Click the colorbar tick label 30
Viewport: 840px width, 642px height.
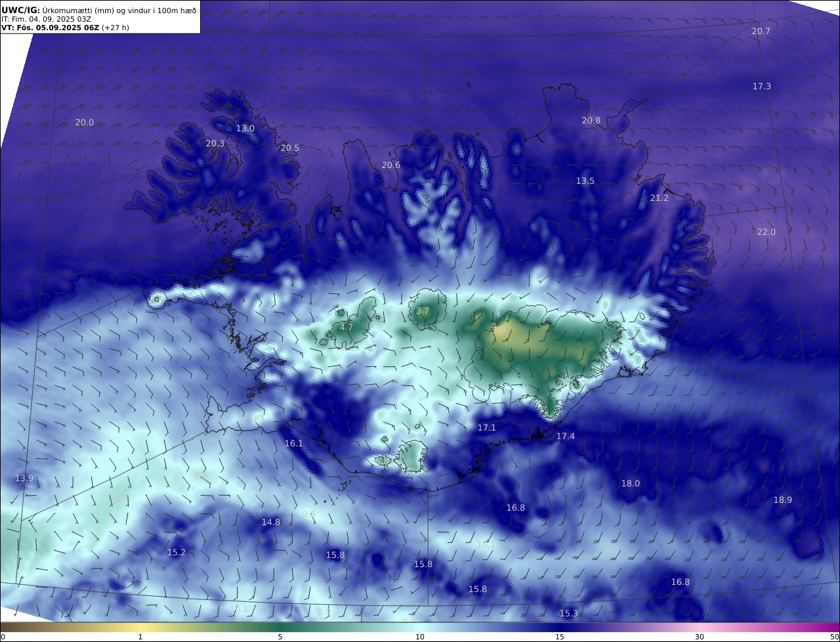[x=700, y=637]
